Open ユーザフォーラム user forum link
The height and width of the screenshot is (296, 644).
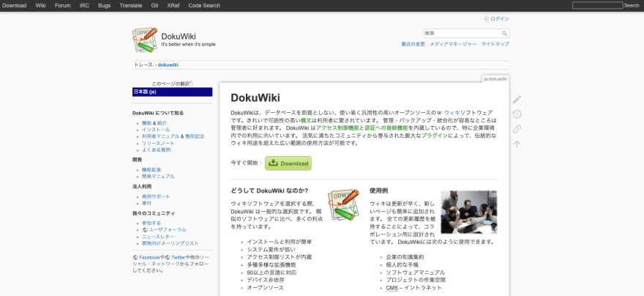(x=167, y=230)
